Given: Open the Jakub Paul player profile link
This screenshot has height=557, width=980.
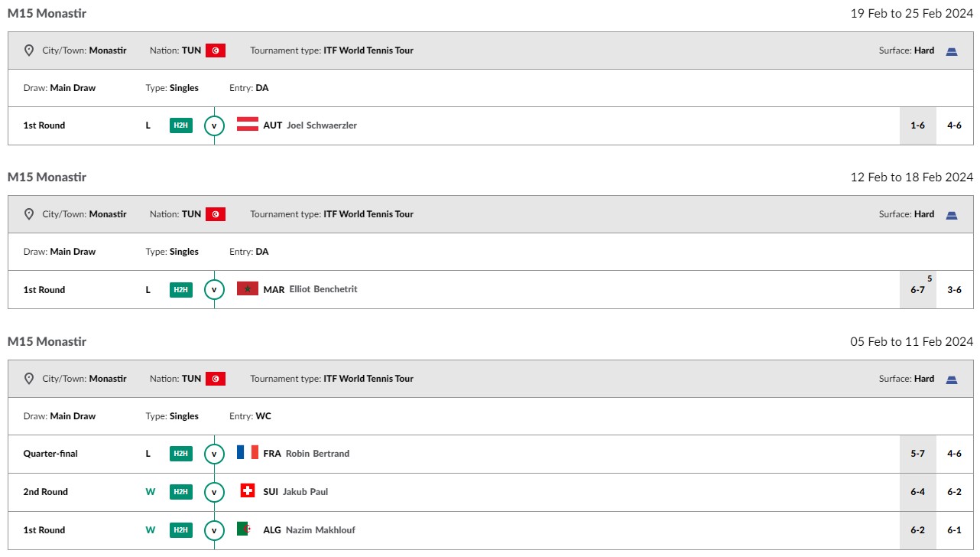Looking at the screenshot, I should (x=305, y=492).
